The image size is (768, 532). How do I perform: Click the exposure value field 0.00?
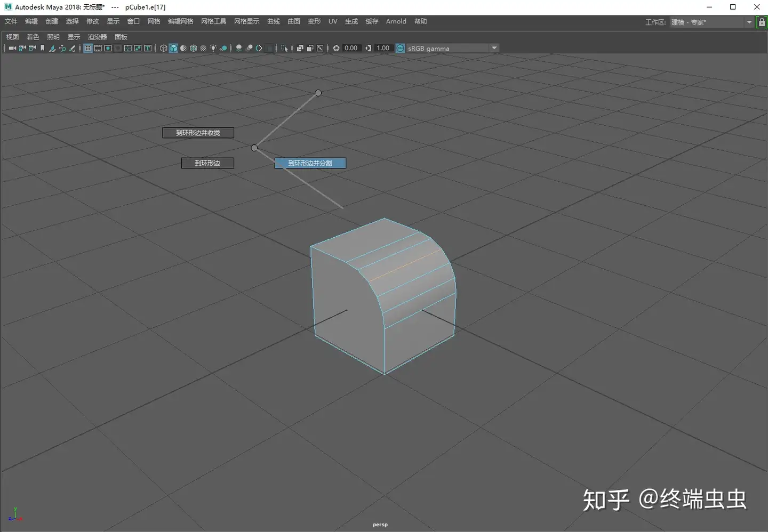point(351,48)
